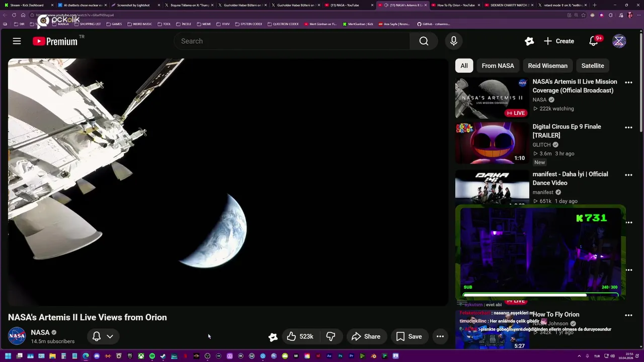The image size is (644, 362).
Task: Open options for manifest Daha İyi video
Action: click(628, 175)
